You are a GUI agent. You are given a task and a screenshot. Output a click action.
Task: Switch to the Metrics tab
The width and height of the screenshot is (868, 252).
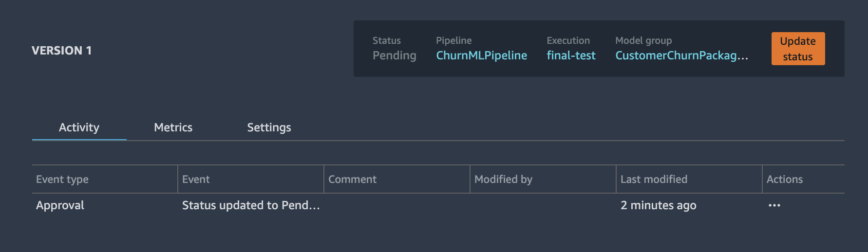pos(173,127)
